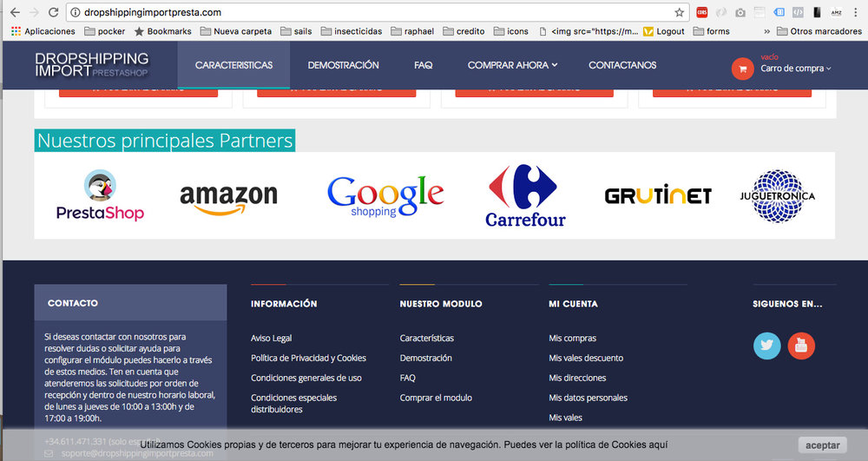
Task: Click the browser forward arrow
Action: tap(34, 12)
